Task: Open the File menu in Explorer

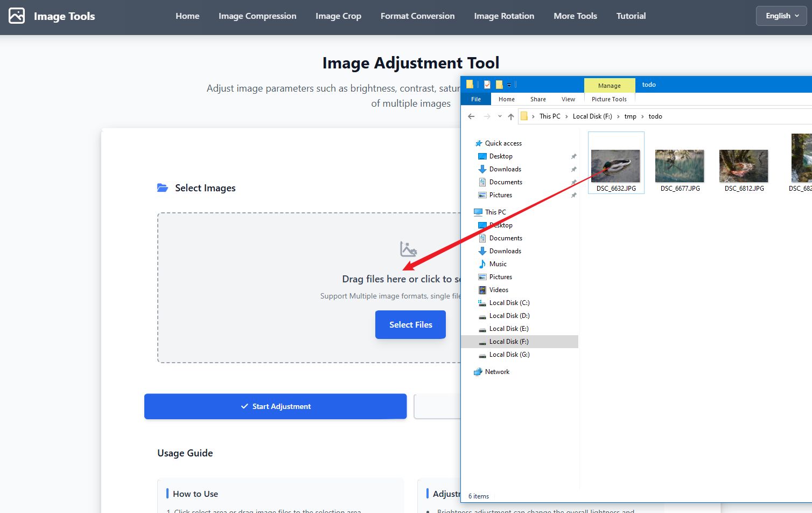Action: click(476, 99)
